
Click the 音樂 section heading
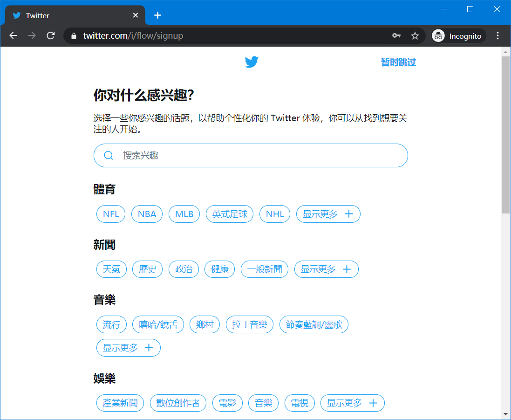point(105,300)
